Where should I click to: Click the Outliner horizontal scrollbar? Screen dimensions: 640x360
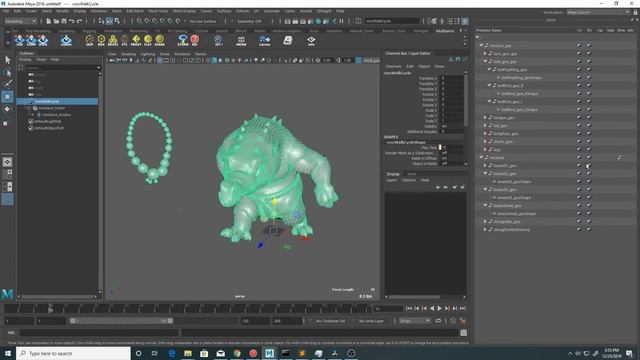coord(58,297)
